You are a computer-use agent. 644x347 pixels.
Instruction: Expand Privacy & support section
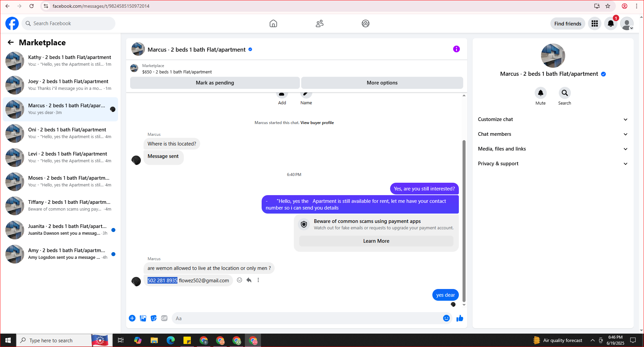coord(553,164)
